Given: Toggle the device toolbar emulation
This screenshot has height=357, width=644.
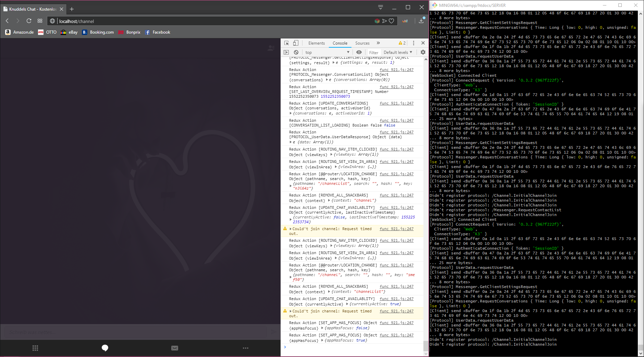Looking at the screenshot, I should point(296,43).
